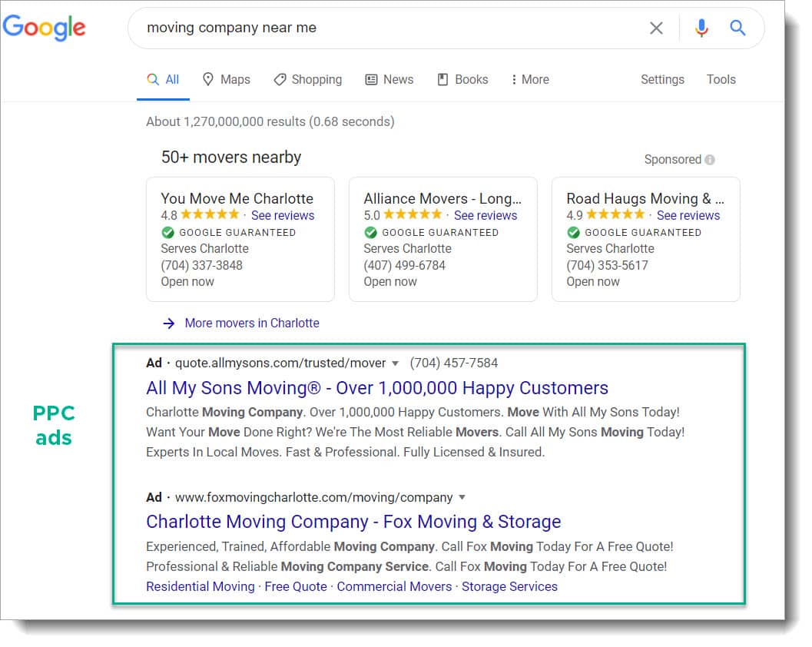
Task: Click the 5.0 star rating of Alliance Movers
Action: click(x=403, y=215)
